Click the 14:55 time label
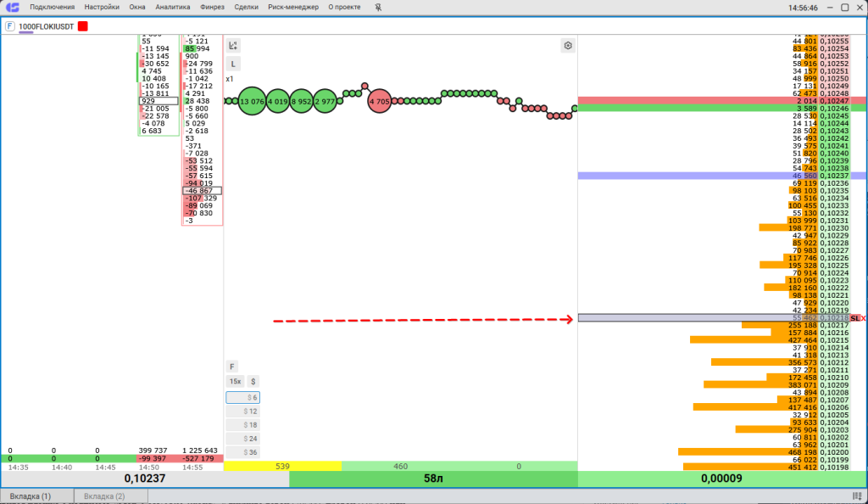The image size is (868, 504). [x=192, y=468]
